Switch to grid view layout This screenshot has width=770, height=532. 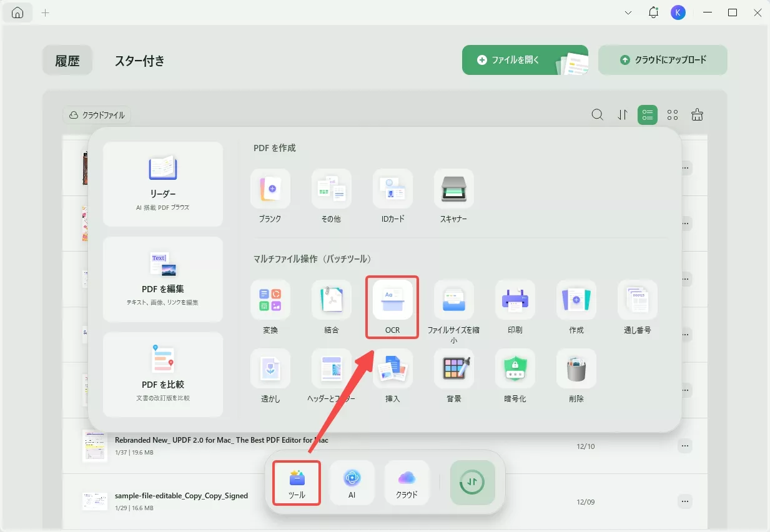pos(672,114)
